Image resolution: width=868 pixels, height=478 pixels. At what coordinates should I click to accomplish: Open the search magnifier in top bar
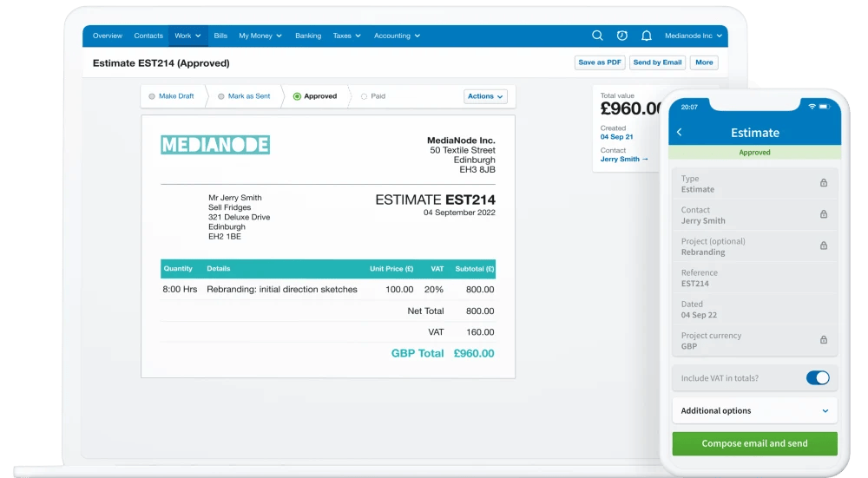(597, 36)
